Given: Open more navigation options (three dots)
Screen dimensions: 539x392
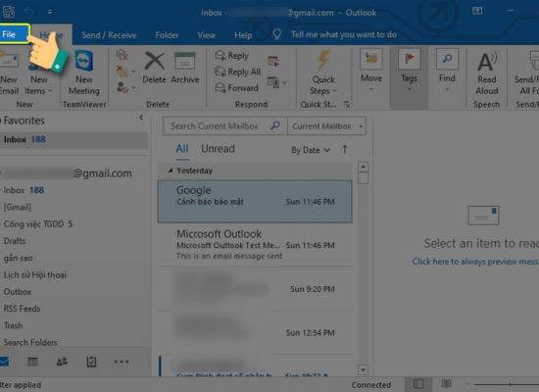Looking at the screenshot, I should 122,362.
